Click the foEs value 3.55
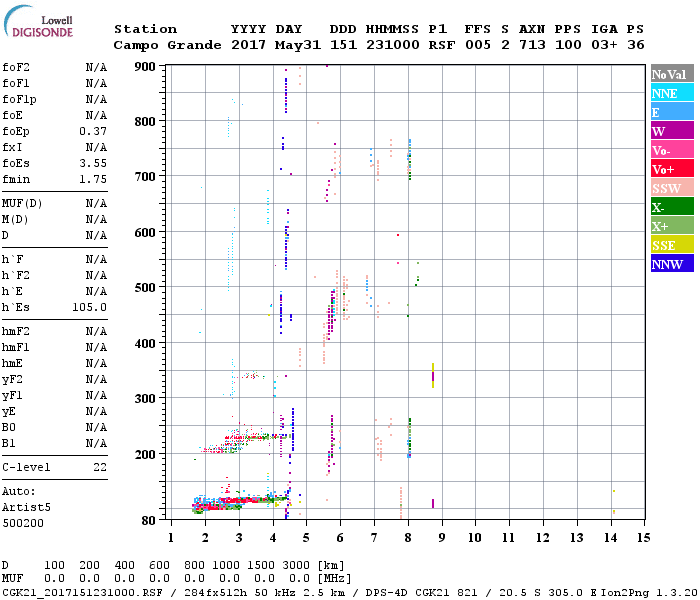Image resolution: width=700 pixels, height=600 pixels. point(93,163)
